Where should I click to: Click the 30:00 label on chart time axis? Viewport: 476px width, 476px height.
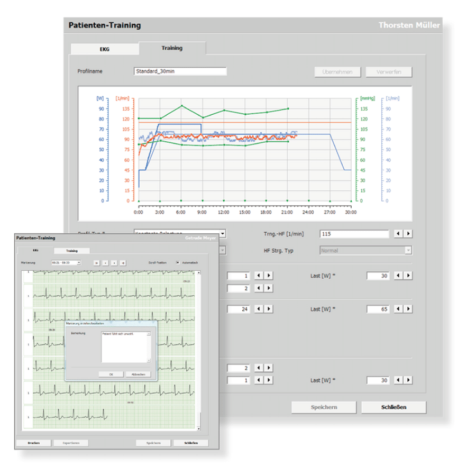pos(351,212)
